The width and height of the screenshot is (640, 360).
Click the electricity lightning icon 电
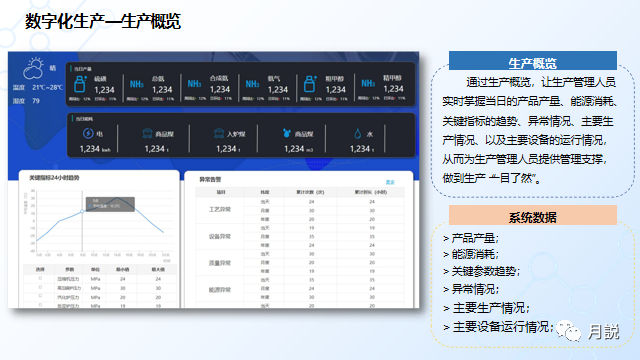(x=88, y=133)
